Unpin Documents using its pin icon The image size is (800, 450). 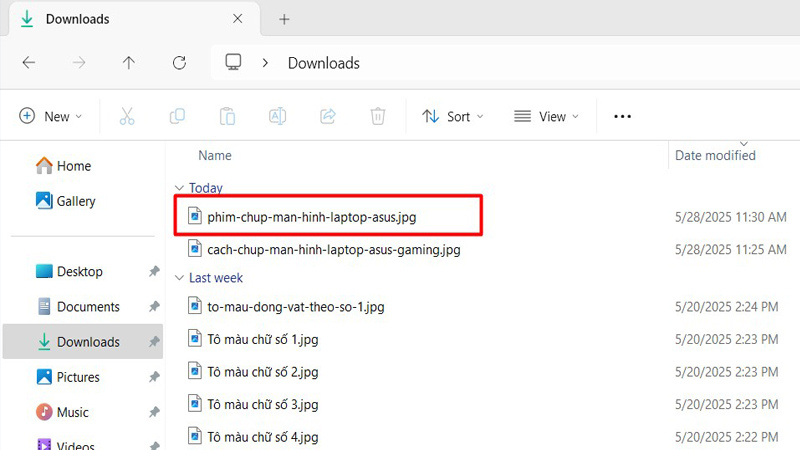pos(154,307)
